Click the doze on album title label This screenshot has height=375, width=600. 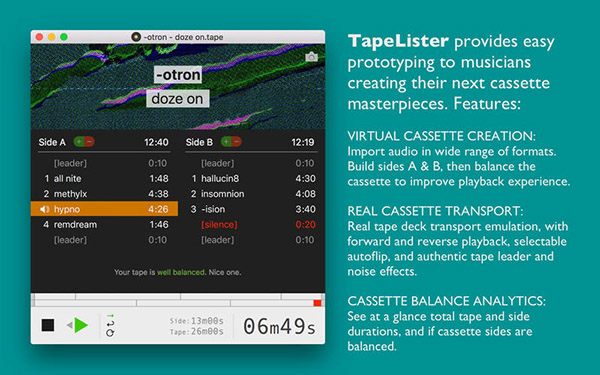[x=178, y=99]
